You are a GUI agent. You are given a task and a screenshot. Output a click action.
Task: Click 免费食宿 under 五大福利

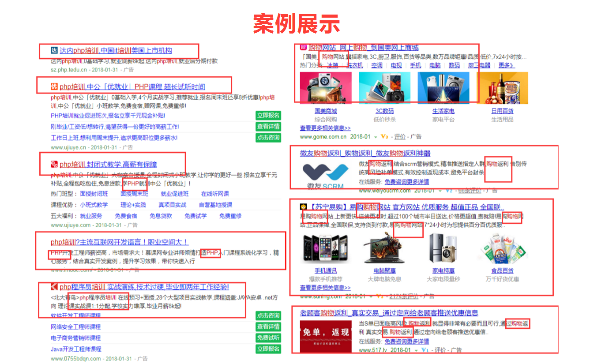pos(126,216)
